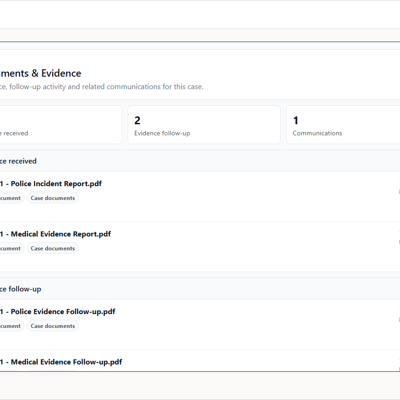Open the Police Evidence Follow-up.pdf file
Image resolution: width=400 pixels, height=400 pixels.
(x=57, y=312)
